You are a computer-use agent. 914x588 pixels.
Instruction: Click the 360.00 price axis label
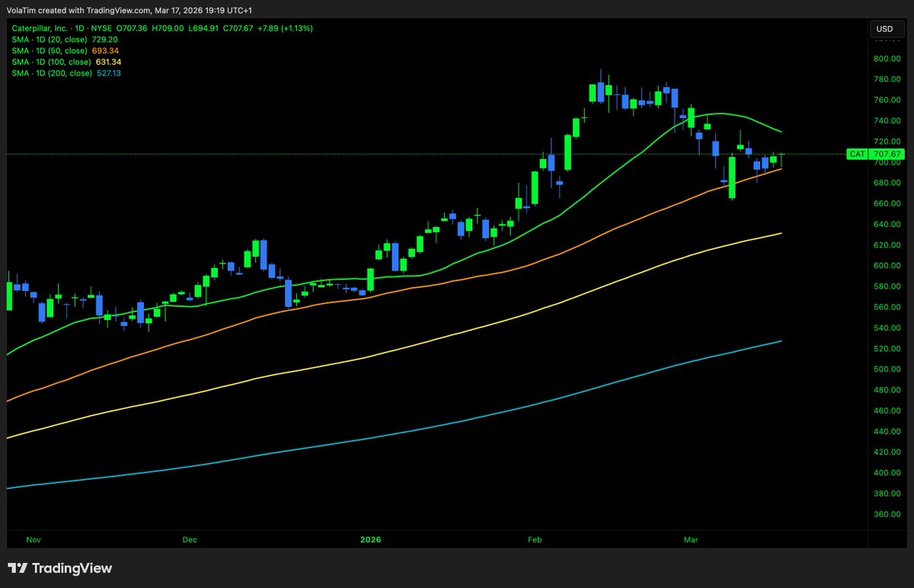tap(887, 514)
